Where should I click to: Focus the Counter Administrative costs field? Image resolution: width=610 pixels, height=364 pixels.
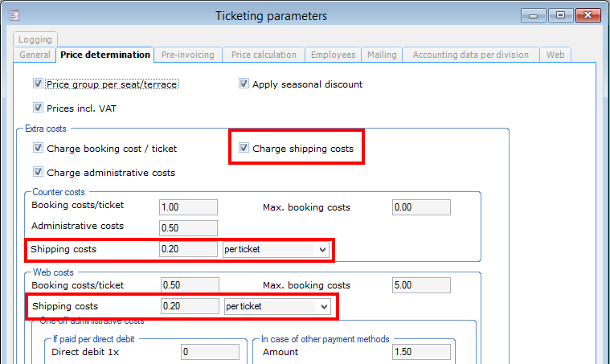[x=188, y=228]
